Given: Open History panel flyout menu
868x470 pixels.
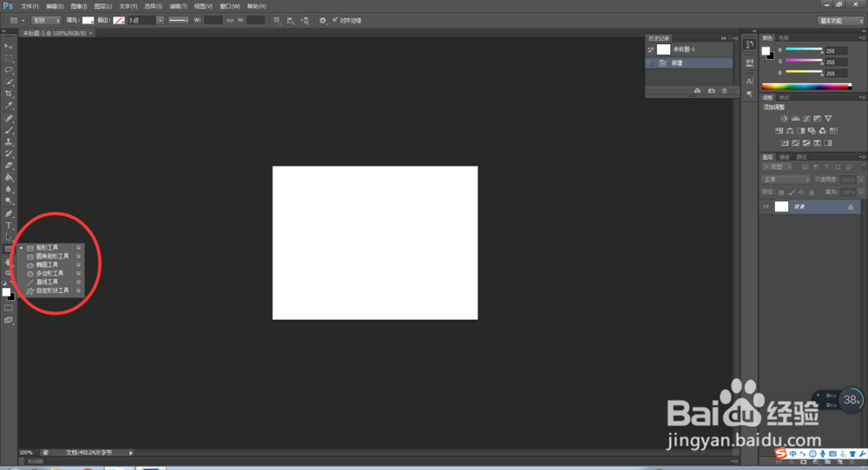Looking at the screenshot, I should [x=734, y=38].
